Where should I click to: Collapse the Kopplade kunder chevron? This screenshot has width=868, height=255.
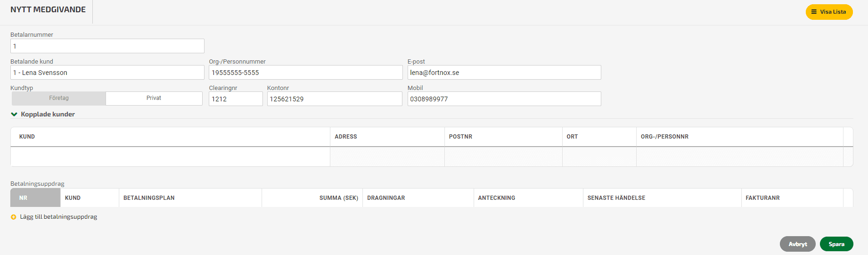click(14, 114)
